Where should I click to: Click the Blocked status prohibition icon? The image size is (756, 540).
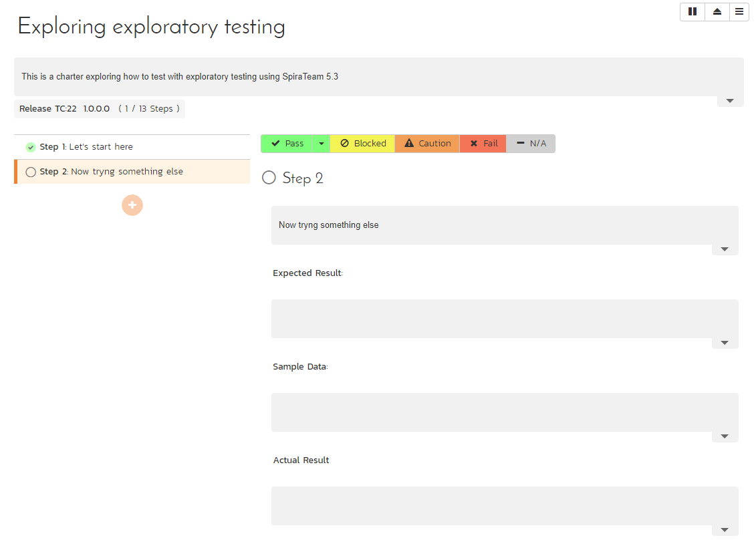tap(344, 143)
